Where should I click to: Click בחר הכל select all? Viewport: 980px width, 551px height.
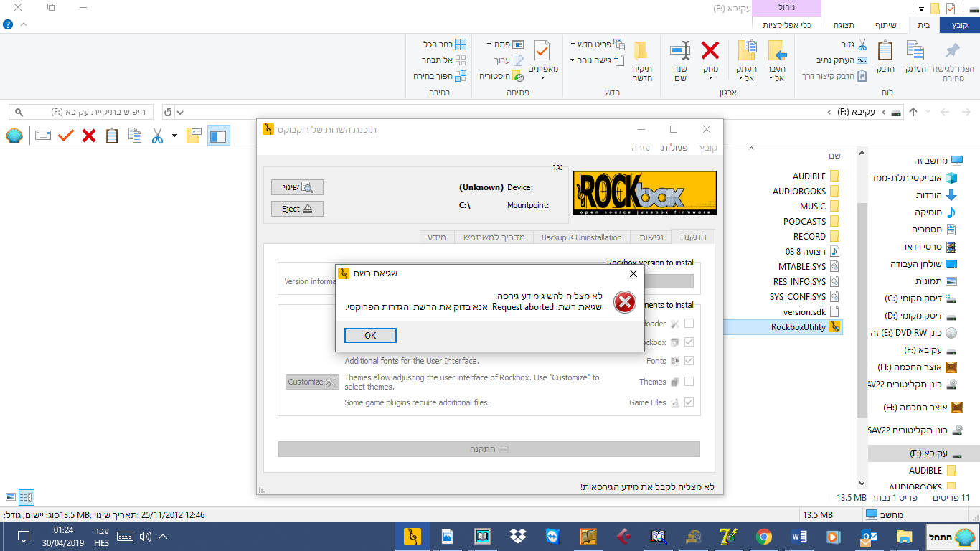pyautogui.click(x=444, y=44)
